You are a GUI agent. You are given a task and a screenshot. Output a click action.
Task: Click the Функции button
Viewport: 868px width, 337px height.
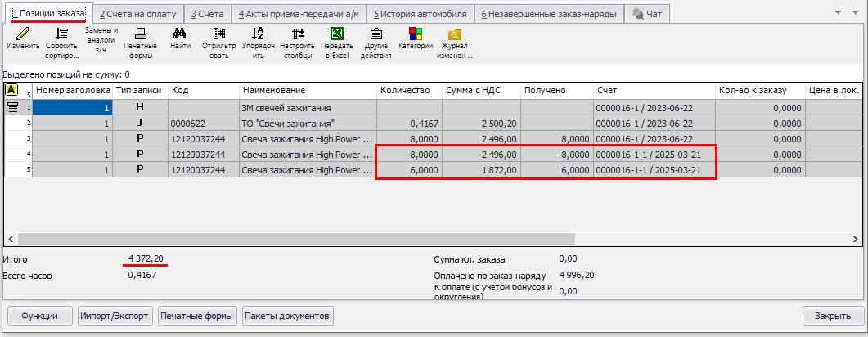[39, 316]
